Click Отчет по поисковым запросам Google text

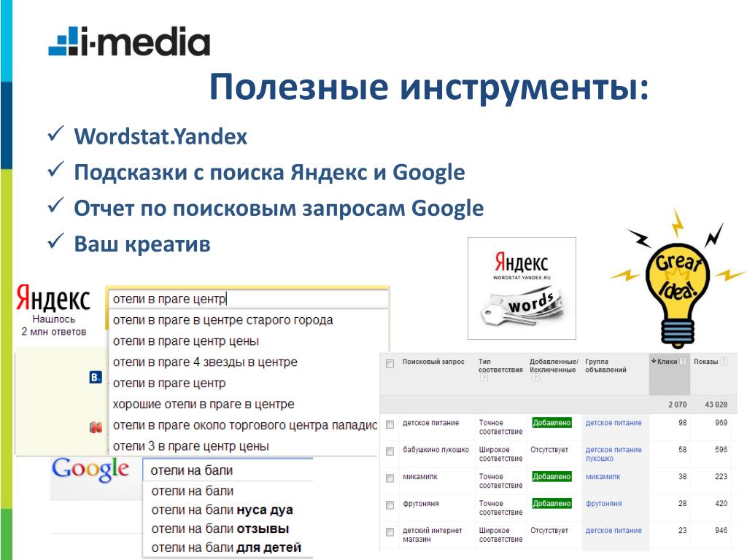click(279, 209)
